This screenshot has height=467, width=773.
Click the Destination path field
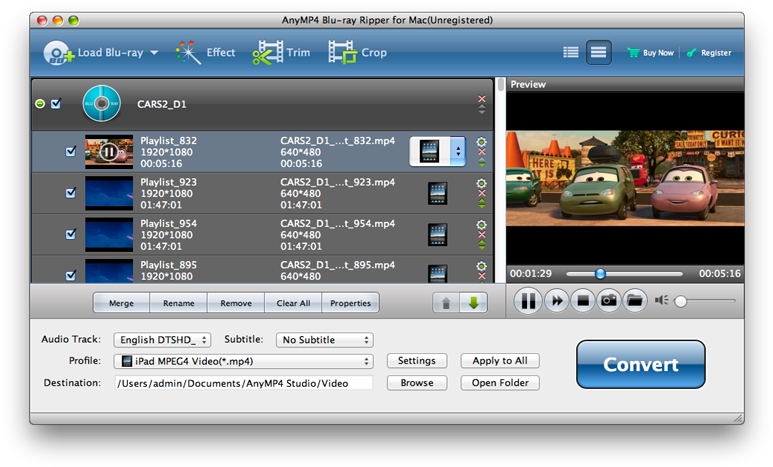pyautogui.click(x=244, y=383)
